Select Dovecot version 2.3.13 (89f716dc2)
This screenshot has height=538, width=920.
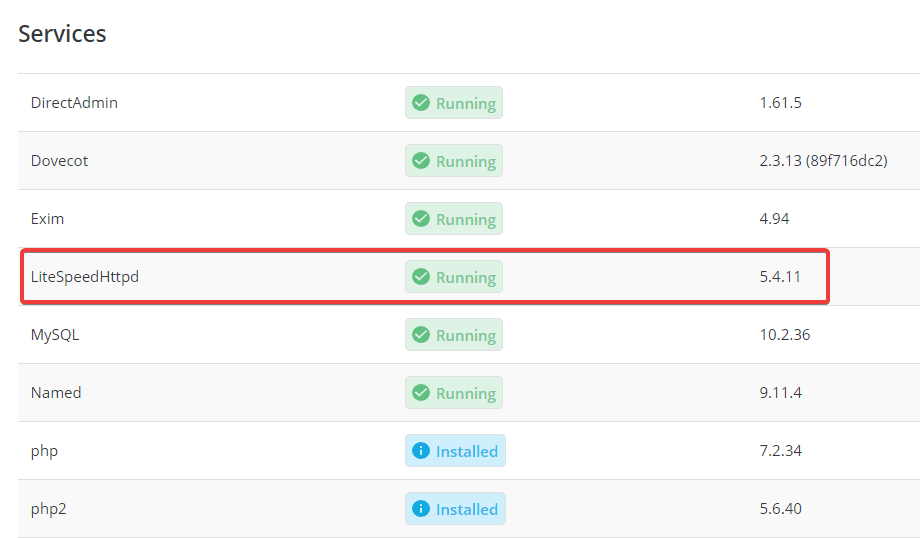(823, 161)
